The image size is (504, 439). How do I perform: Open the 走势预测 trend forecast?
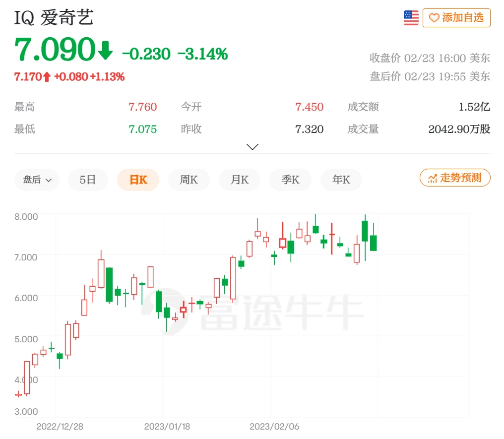tap(455, 178)
